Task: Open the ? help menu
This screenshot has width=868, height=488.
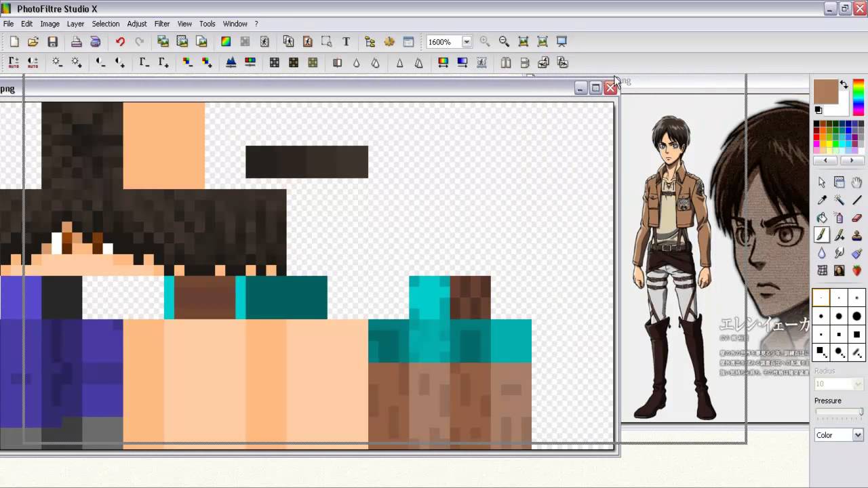Action: click(x=256, y=24)
